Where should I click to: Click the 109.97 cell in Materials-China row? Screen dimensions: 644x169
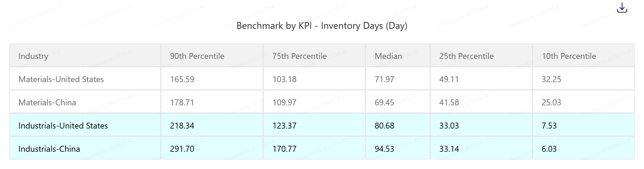284,102
